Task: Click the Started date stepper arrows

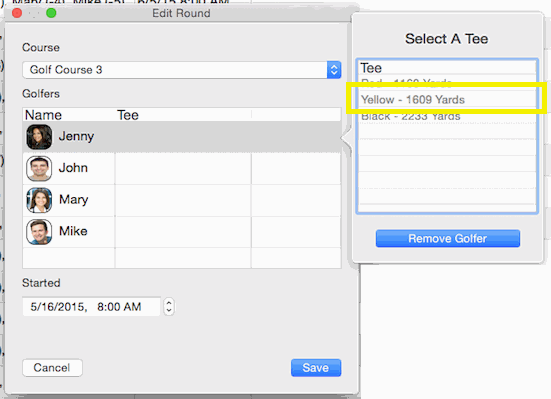Action: [169, 307]
